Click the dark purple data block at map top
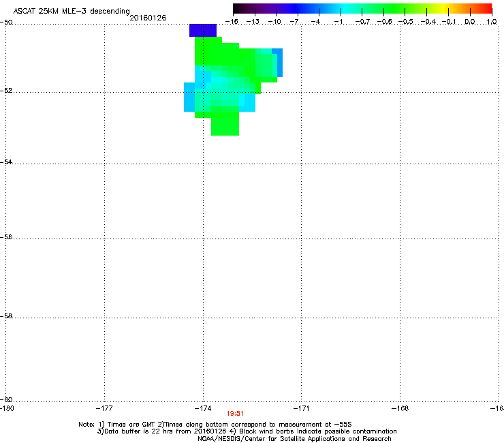The image size is (504, 443). click(203, 30)
